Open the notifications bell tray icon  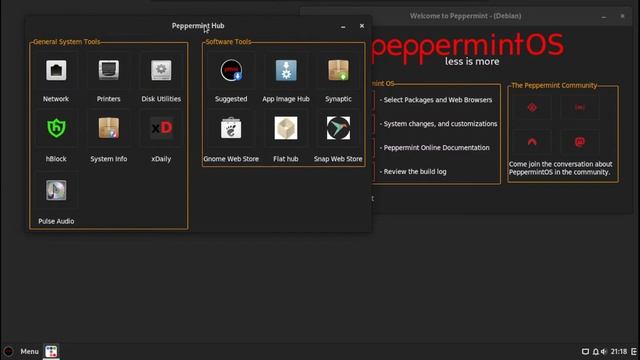click(596, 351)
